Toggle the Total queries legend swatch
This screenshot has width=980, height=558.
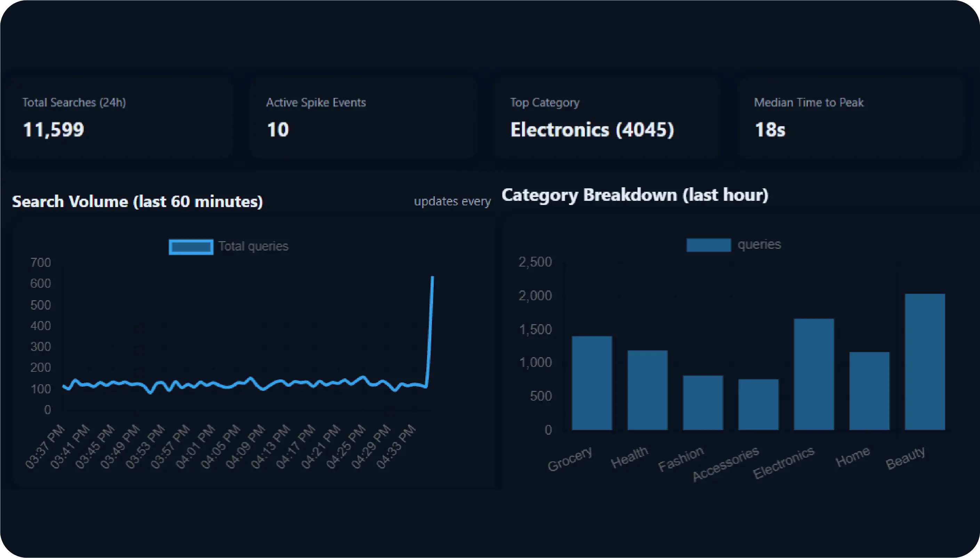pos(191,247)
